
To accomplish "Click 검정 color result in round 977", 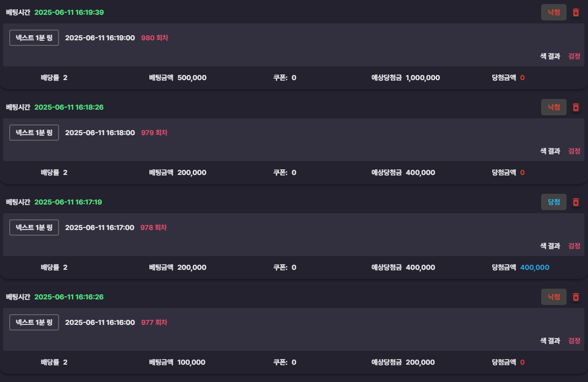I will coord(574,341).
